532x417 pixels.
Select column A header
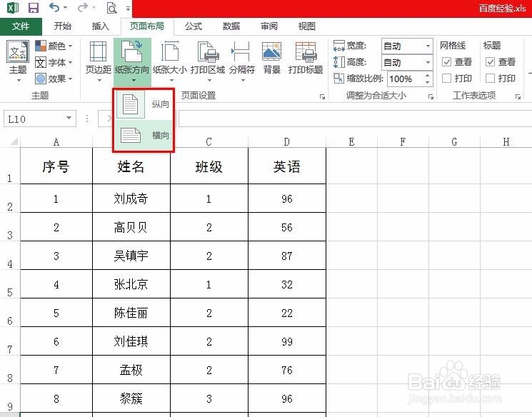[56, 141]
